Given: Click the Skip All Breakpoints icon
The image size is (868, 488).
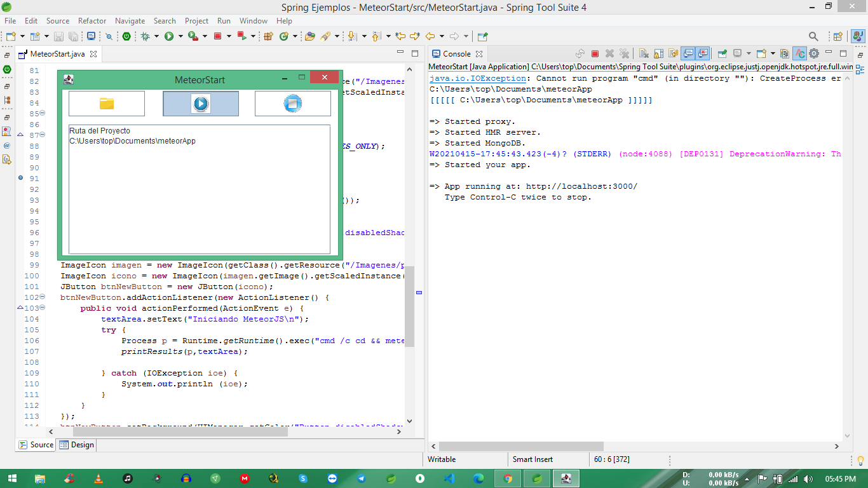Looking at the screenshot, I should pos(109,36).
